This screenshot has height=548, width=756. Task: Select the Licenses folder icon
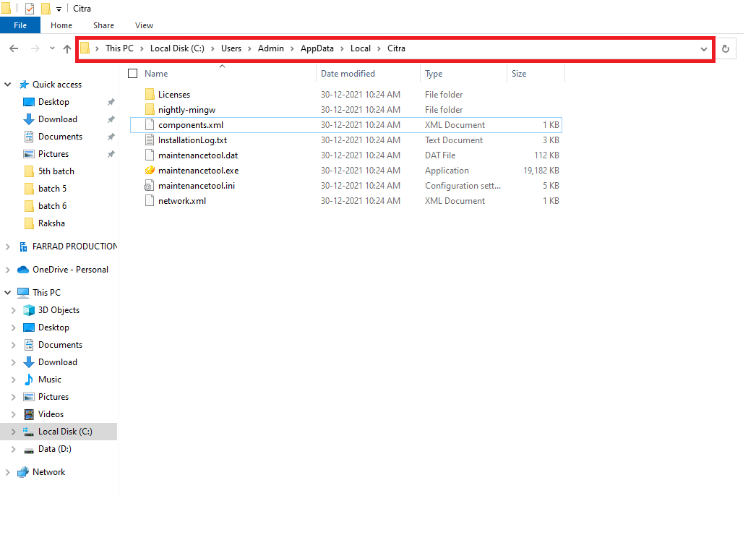coord(150,95)
